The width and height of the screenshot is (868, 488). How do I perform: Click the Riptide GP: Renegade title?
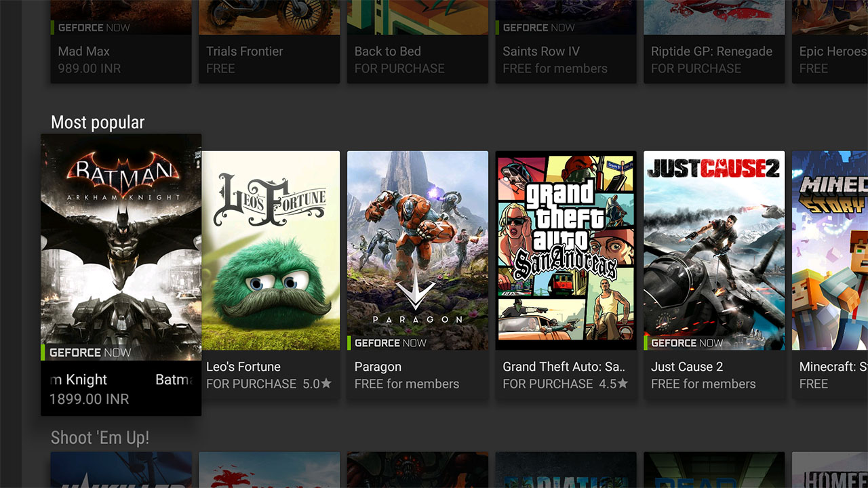(x=711, y=52)
